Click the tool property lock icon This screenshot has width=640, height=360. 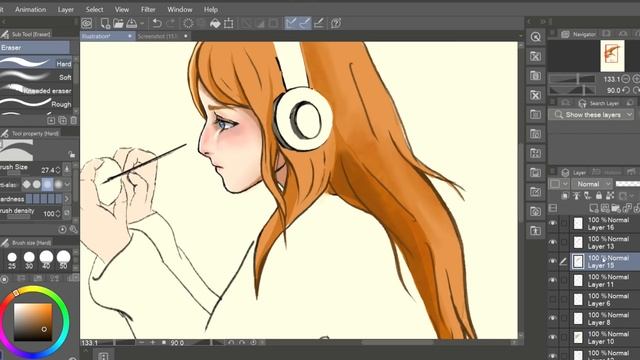(72, 154)
